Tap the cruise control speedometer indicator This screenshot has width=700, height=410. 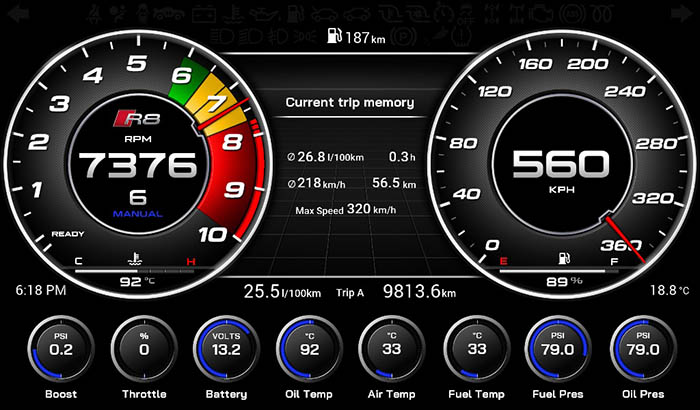(x=444, y=13)
